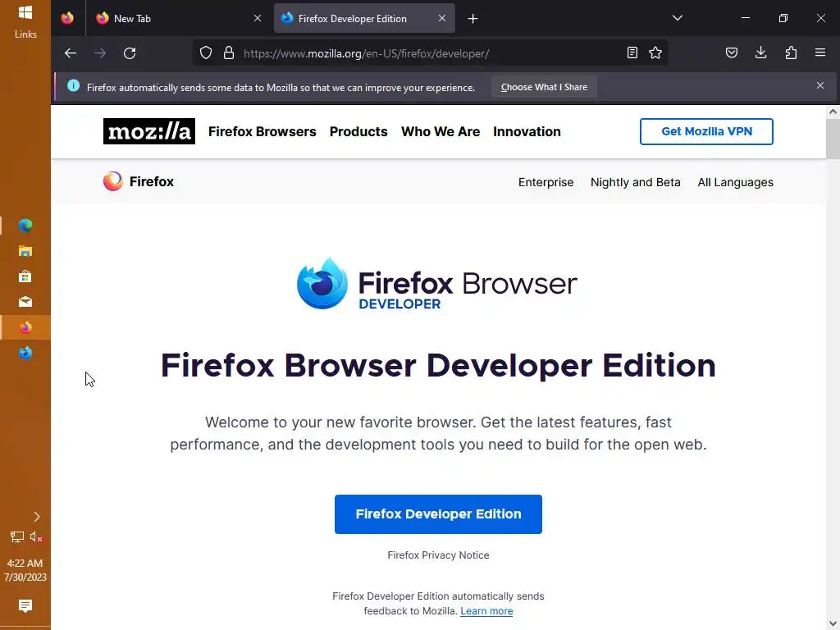840x630 pixels.
Task: Click the page scrollbar down arrow
Action: coord(833,623)
